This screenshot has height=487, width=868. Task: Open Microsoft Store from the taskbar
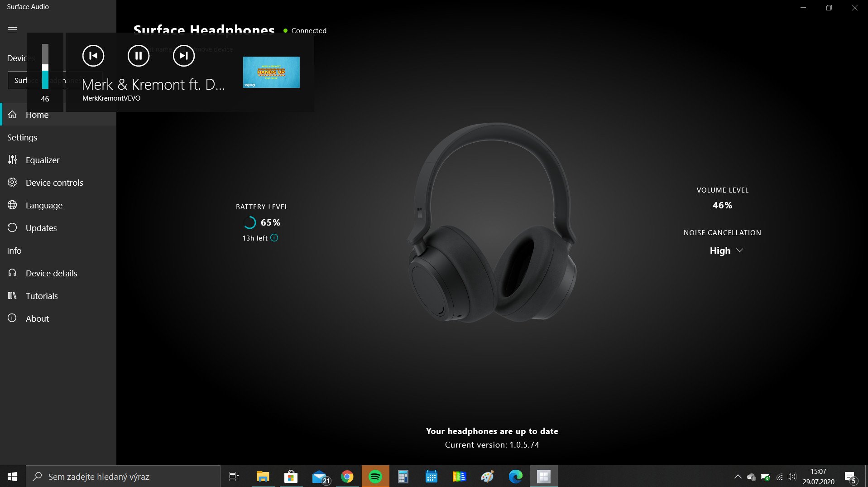point(291,477)
